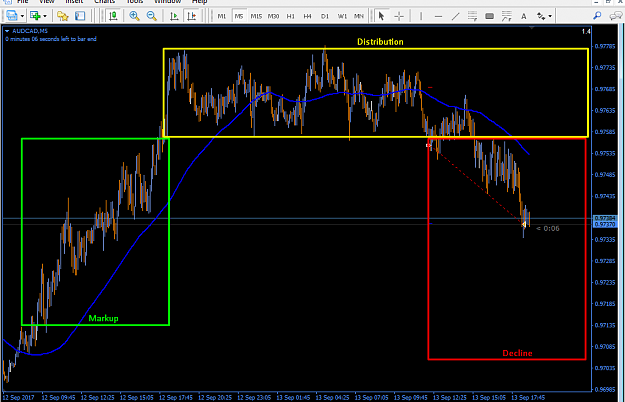625x402 pixels.
Task: Expand the new chart symbol dropdown arrow
Action: 22,16
